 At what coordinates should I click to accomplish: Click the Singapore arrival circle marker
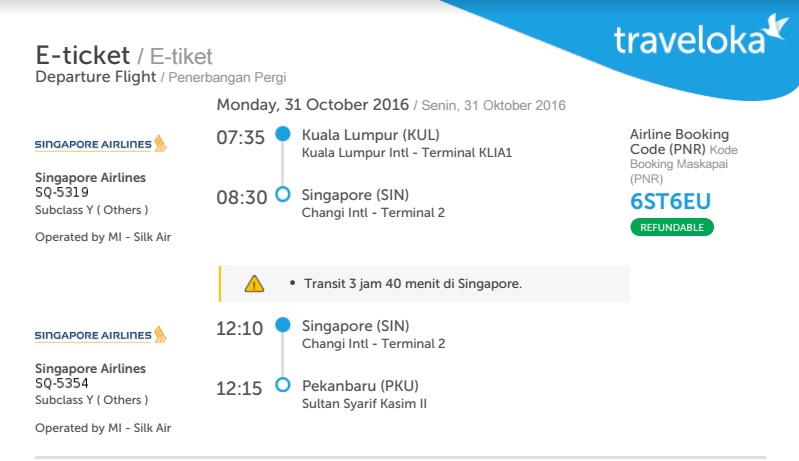click(x=283, y=194)
